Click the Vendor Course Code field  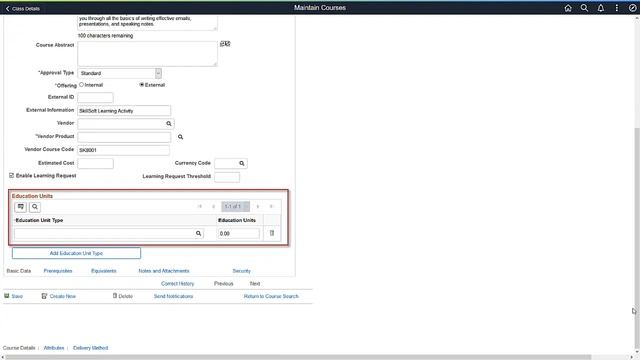(123, 150)
